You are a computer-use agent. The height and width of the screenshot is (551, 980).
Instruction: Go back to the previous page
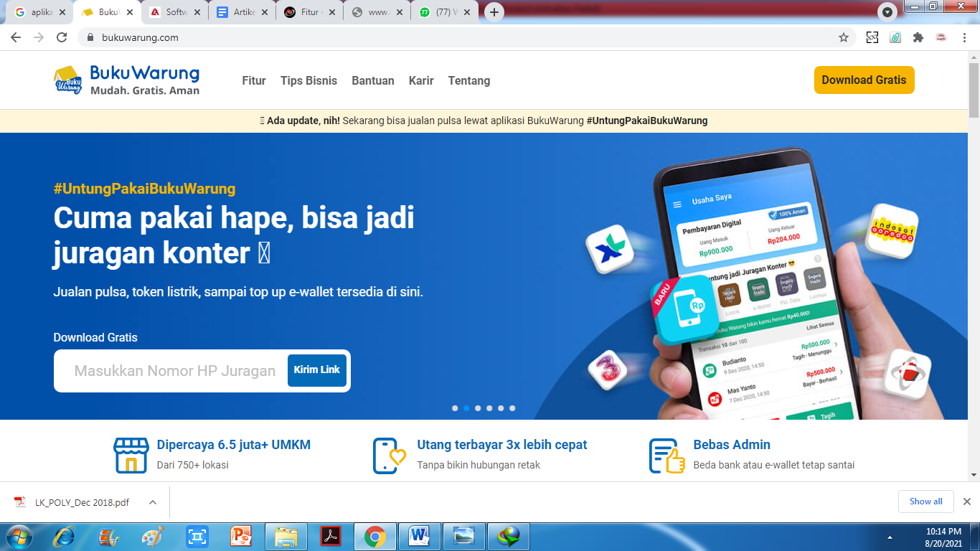click(x=16, y=37)
